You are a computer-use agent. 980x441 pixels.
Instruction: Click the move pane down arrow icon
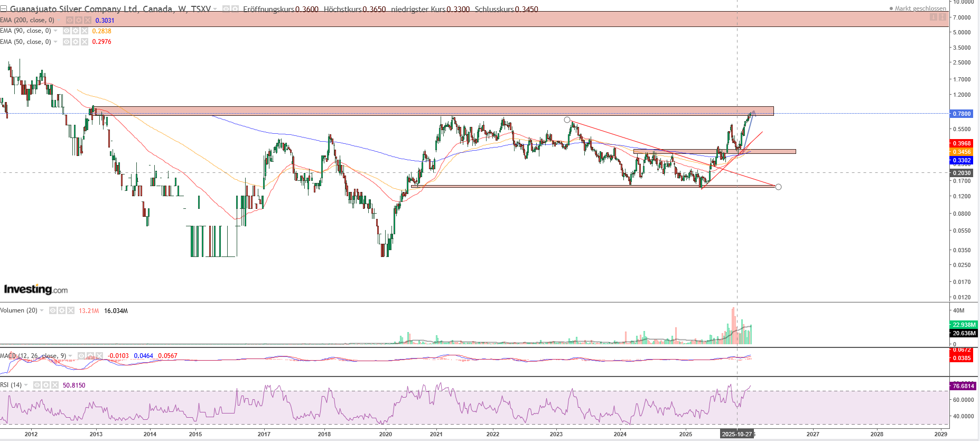[934, 17]
